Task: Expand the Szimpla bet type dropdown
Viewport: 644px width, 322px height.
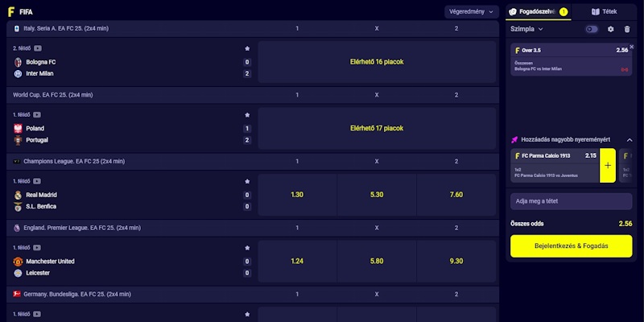Action: [526, 29]
